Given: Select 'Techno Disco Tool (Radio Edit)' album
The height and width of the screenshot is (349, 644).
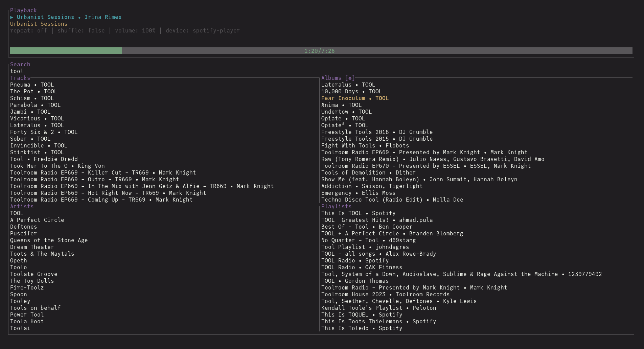Looking at the screenshot, I should pyautogui.click(x=392, y=200).
